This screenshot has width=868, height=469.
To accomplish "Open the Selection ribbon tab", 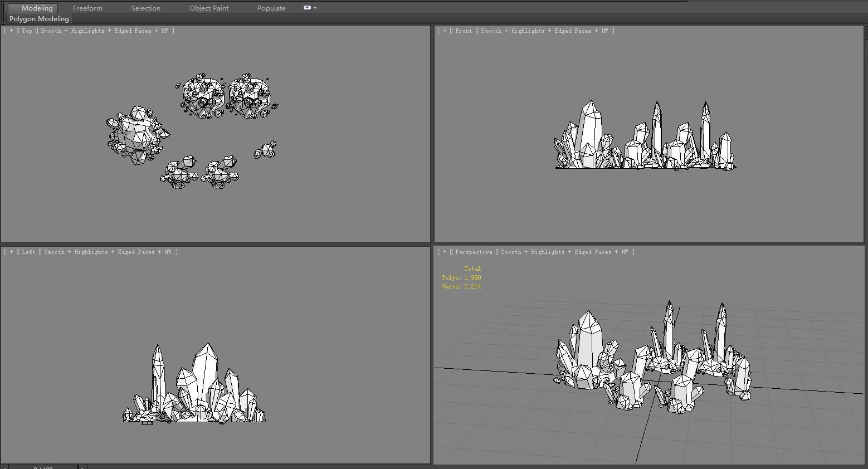I will click(x=146, y=8).
